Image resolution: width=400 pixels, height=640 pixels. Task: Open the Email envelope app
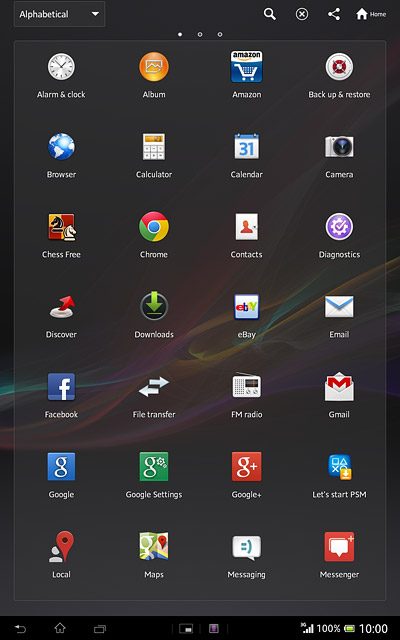339,307
